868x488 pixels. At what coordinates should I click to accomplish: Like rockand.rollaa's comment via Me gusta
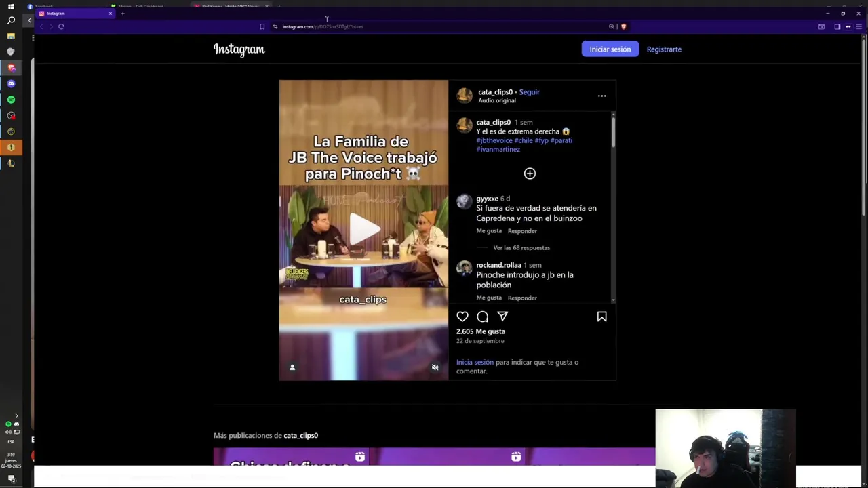489,298
